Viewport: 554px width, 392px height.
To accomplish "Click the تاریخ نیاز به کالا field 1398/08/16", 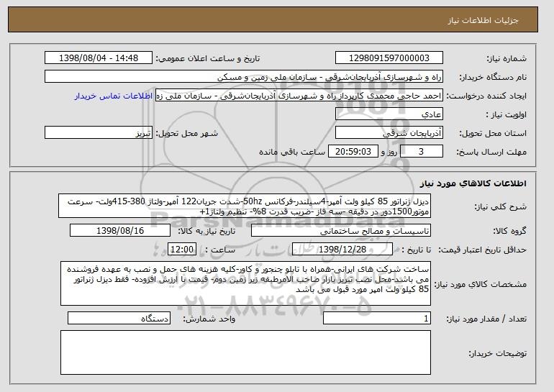I will (120, 231).
